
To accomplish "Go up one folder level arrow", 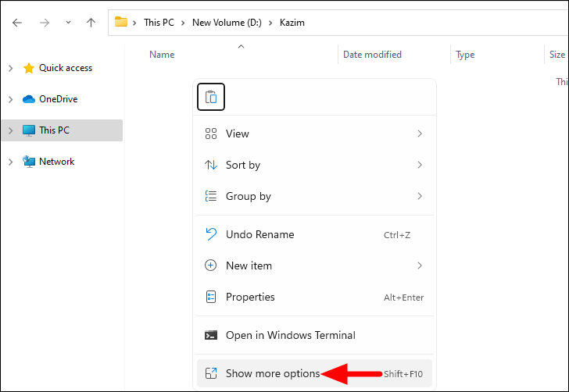I will pyautogui.click(x=91, y=23).
